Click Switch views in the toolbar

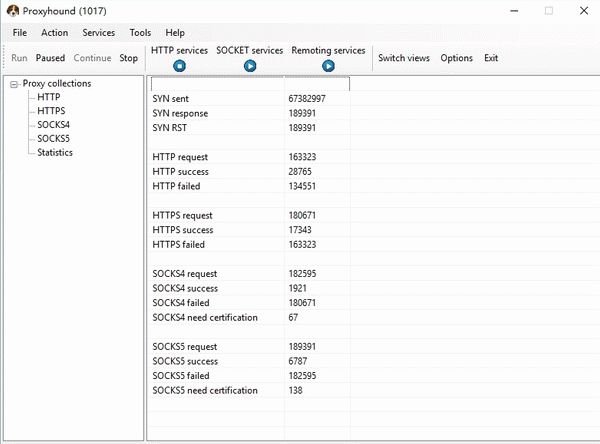404,58
